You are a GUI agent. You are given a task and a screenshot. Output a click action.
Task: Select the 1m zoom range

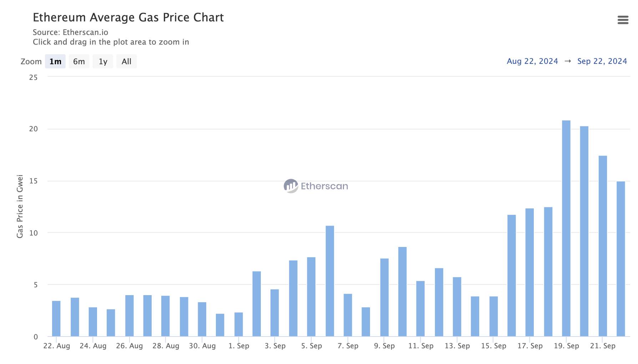pos(55,61)
